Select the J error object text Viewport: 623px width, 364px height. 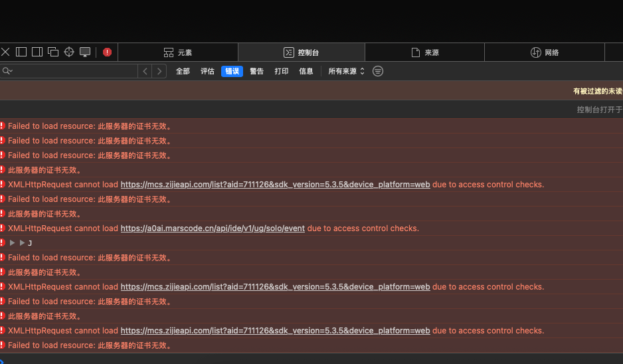click(x=30, y=243)
